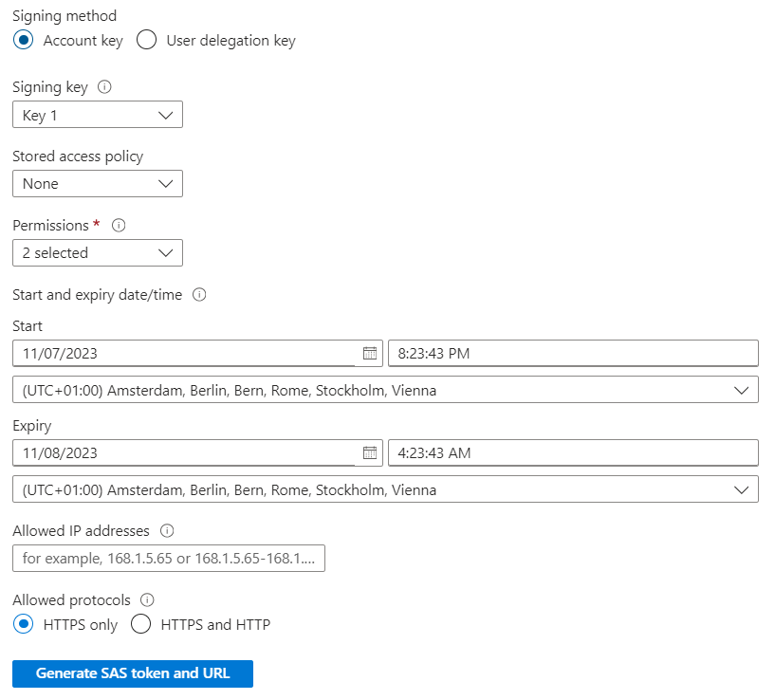Open the Permissions dropdown showing 2 selected

coord(98,252)
